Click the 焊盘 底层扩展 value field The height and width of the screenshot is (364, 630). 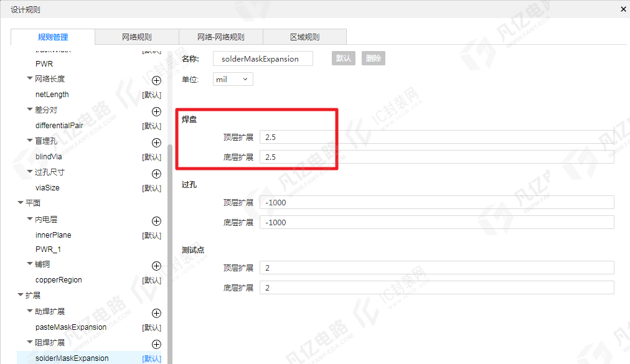pyautogui.click(x=437, y=157)
